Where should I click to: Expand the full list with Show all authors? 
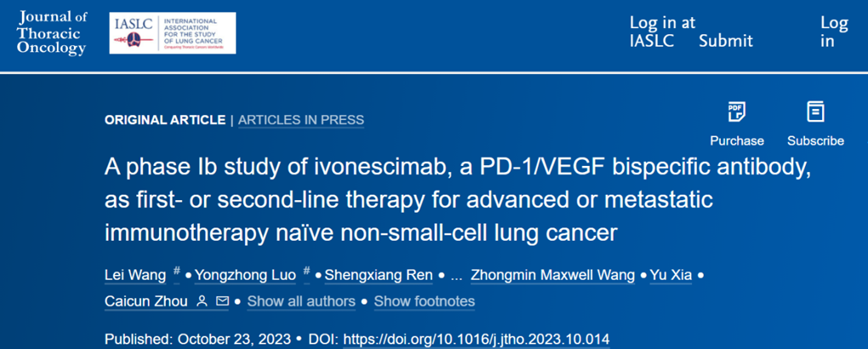(x=301, y=301)
